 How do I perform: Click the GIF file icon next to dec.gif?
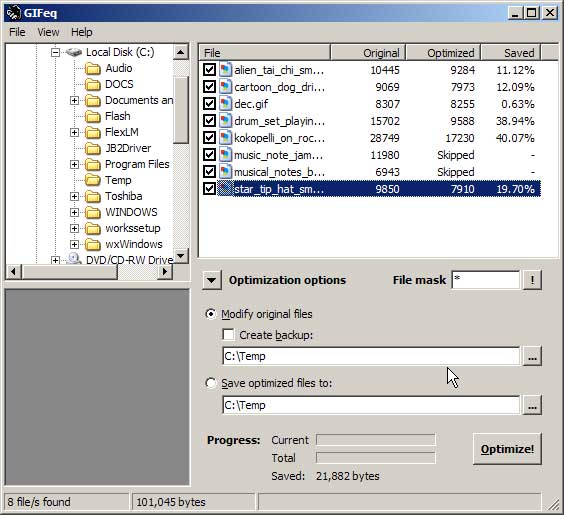[225, 104]
